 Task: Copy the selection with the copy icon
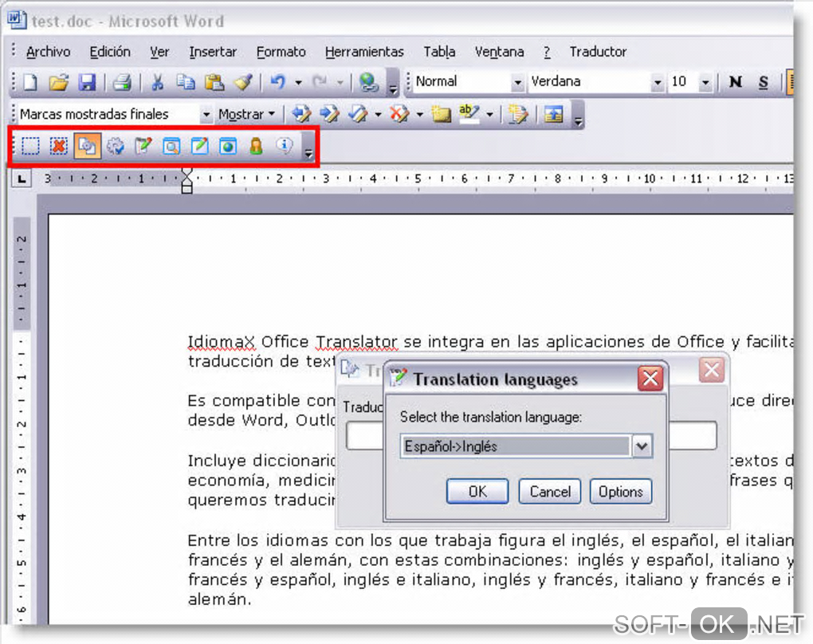[185, 82]
